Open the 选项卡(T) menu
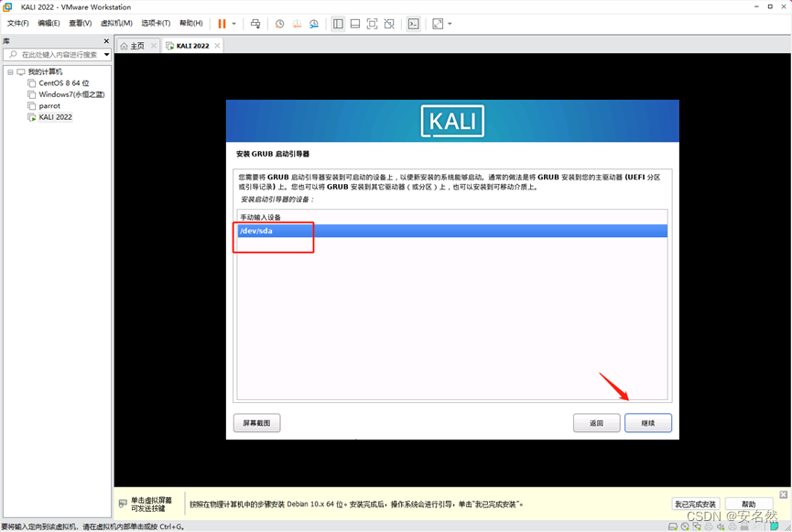This screenshot has width=792, height=532. [156, 23]
